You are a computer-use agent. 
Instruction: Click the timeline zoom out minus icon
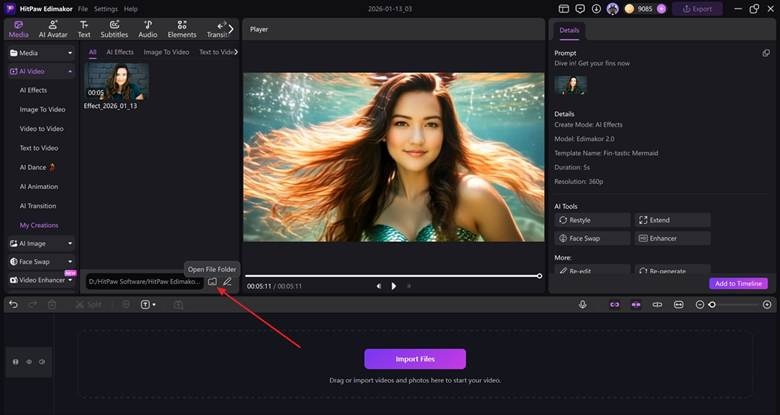coord(700,305)
